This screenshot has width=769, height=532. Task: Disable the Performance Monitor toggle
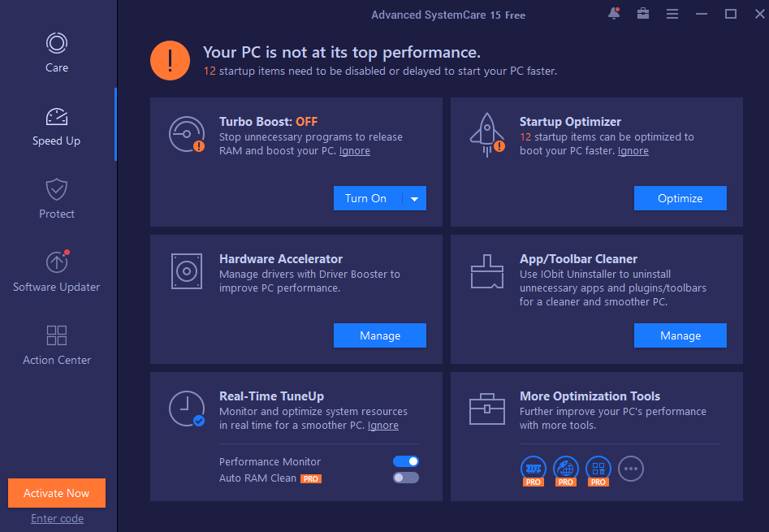click(x=405, y=461)
